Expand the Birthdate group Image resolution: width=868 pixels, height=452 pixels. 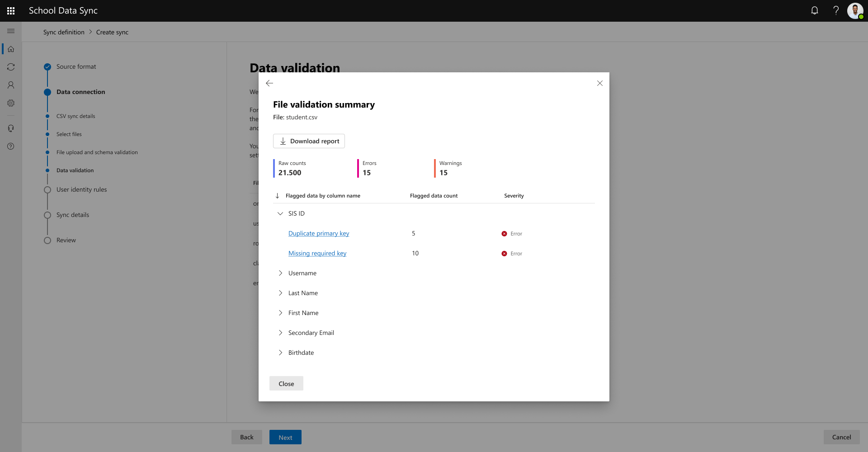pyautogui.click(x=280, y=353)
